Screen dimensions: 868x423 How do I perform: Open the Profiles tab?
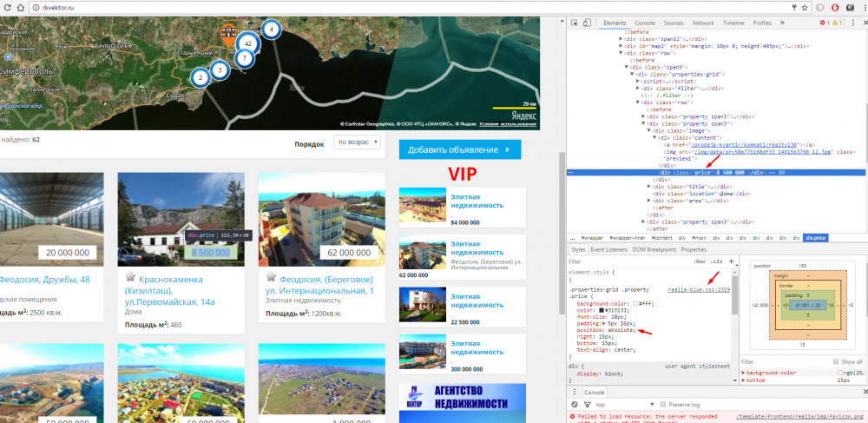tap(762, 23)
